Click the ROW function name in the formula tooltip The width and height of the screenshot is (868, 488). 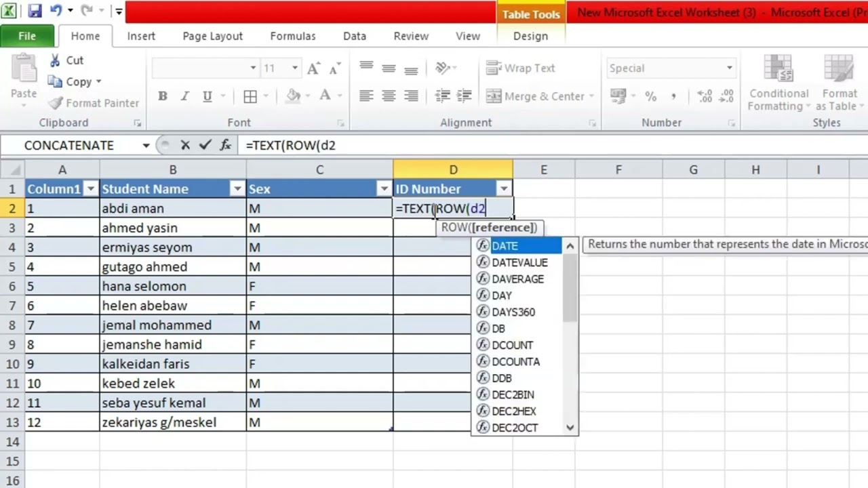(453, 228)
